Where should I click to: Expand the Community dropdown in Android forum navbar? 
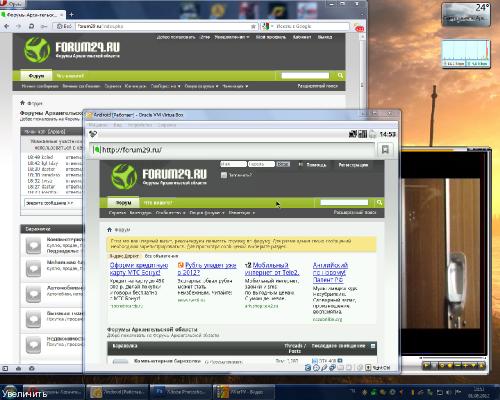(171, 213)
